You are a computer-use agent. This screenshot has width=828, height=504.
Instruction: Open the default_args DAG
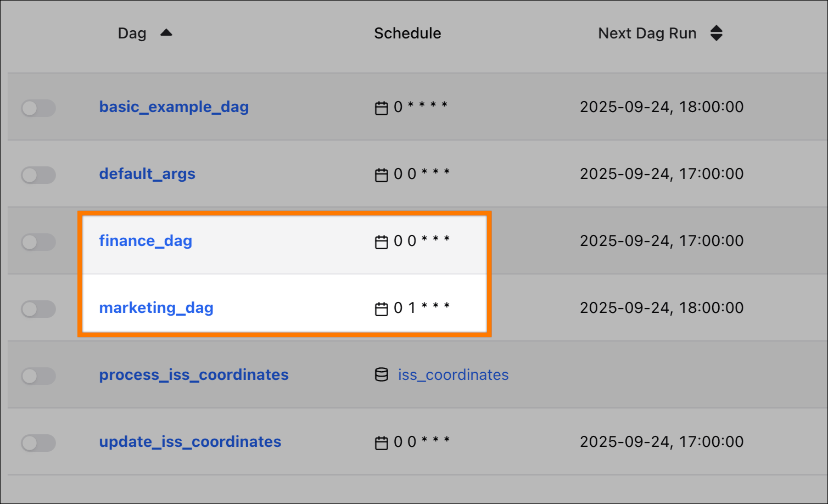(x=147, y=173)
